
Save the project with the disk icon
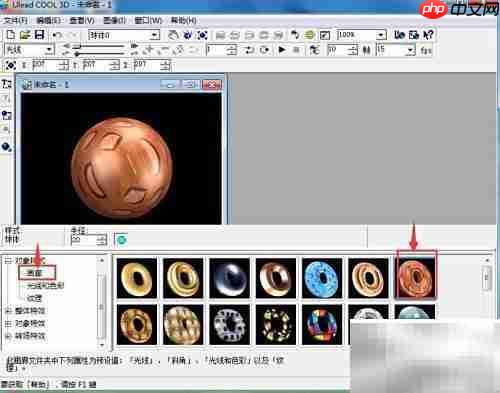pyautogui.click(x=39, y=35)
